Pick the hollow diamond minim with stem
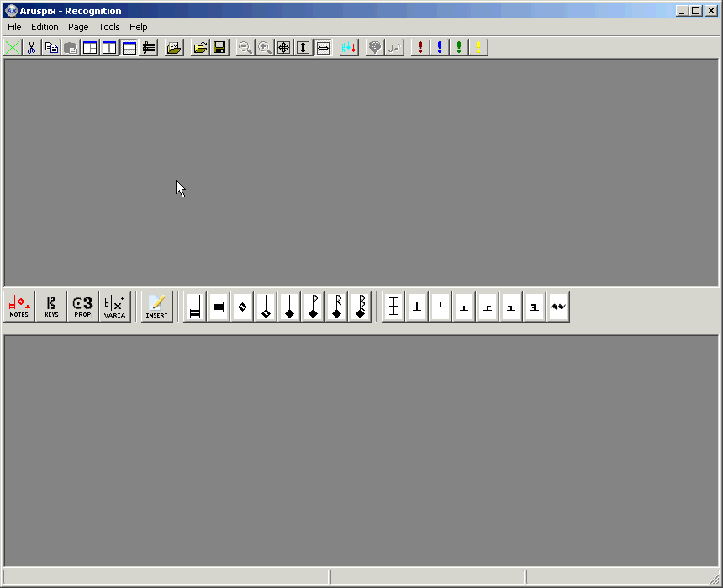The width and height of the screenshot is (723, 588). (266, 307)
